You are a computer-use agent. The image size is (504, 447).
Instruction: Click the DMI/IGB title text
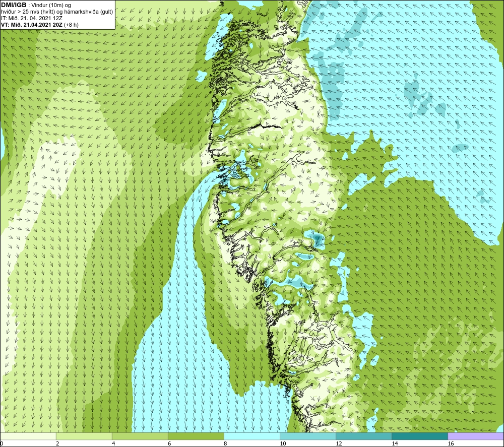(14, 5)
